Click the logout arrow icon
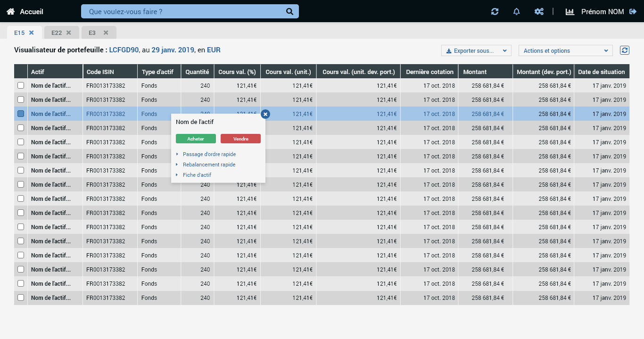644x339 pixels. click(x=633, y=11)
